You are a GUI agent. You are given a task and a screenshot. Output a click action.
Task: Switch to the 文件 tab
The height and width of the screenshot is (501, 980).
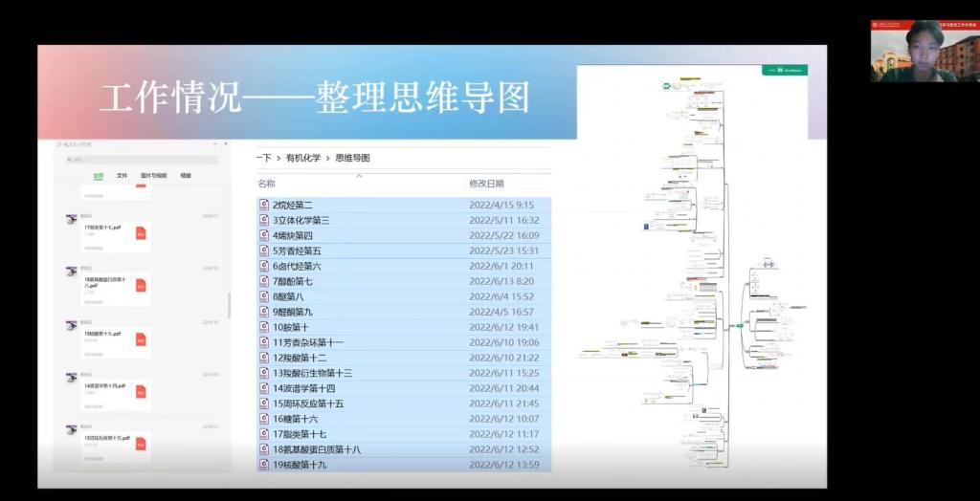click(122, 176)
